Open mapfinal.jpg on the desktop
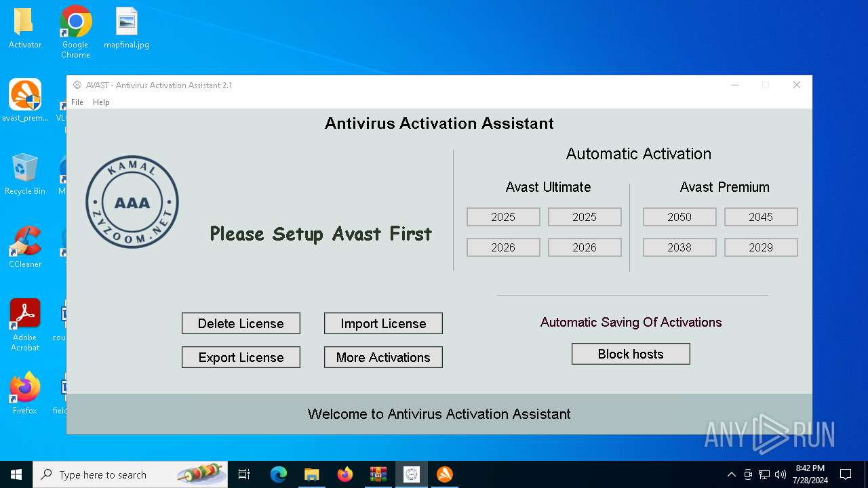The width and height of the screenshot is (868, 488). click(x=126, y=28)
